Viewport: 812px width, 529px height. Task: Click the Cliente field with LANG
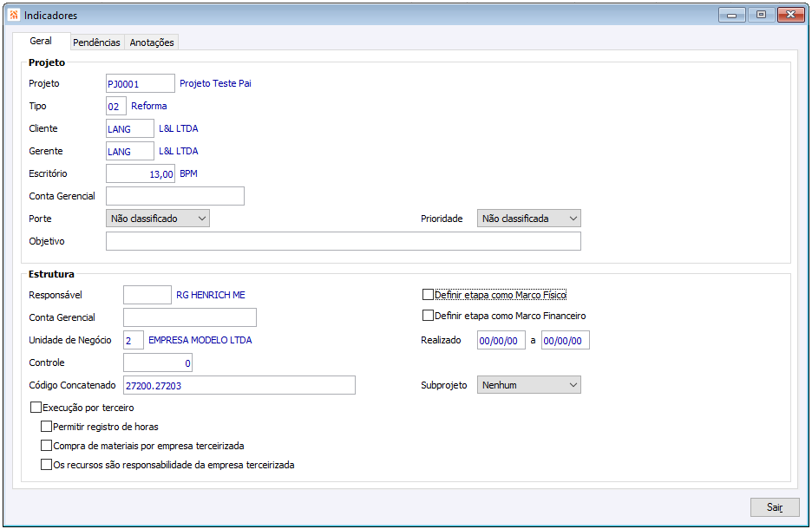130,128
